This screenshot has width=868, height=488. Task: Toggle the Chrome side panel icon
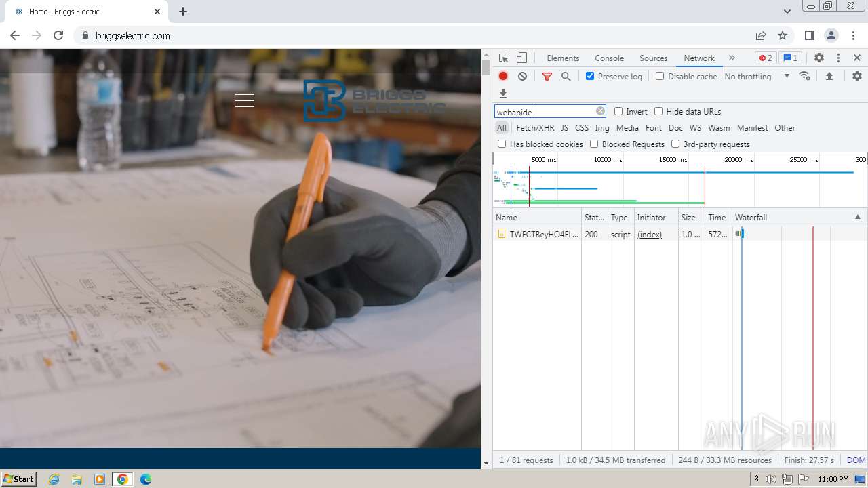[x=809, y=35]
